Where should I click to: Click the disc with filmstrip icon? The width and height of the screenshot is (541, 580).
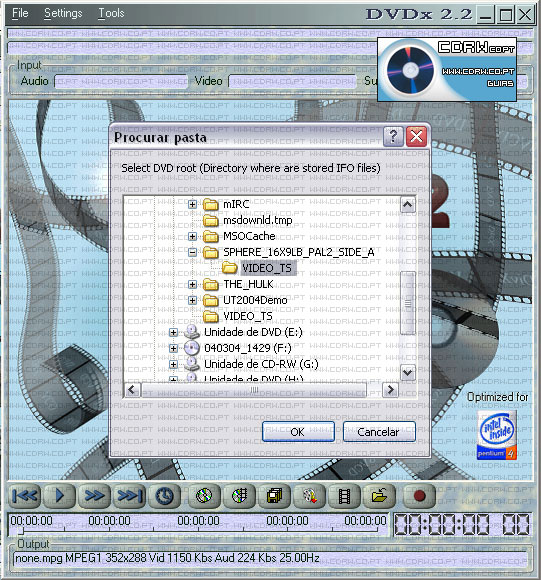pos(239,496)
